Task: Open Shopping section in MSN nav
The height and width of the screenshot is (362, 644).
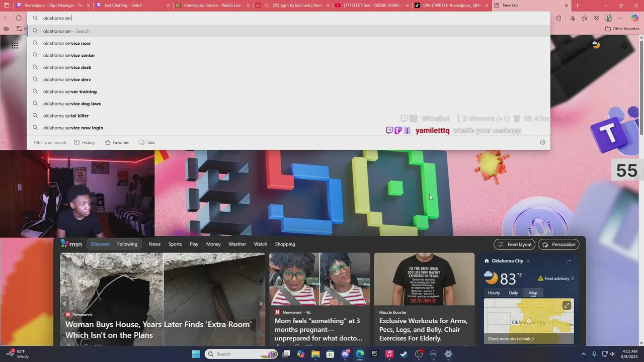Action: 285,244
